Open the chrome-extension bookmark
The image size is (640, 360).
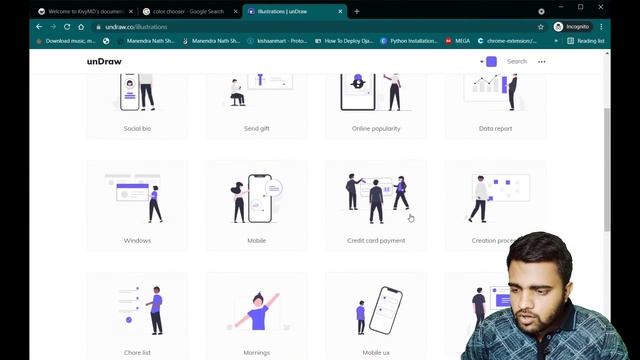coord(507,41)
